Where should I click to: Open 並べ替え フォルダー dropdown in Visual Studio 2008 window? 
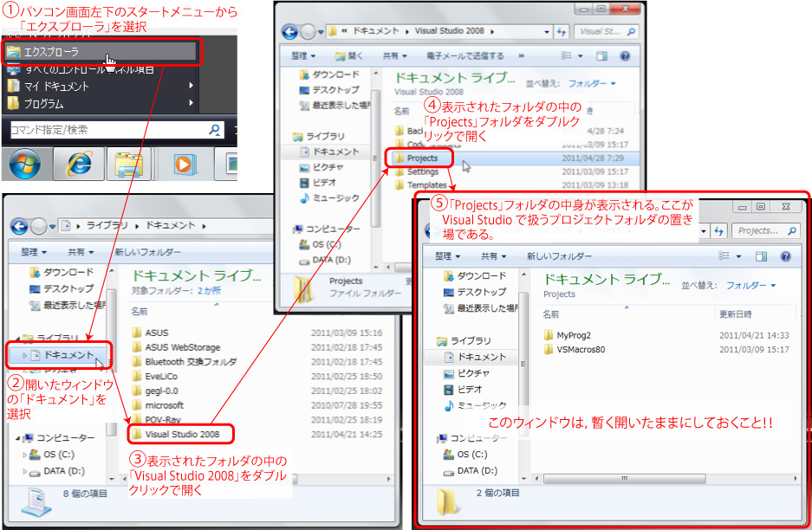(592, 83)
